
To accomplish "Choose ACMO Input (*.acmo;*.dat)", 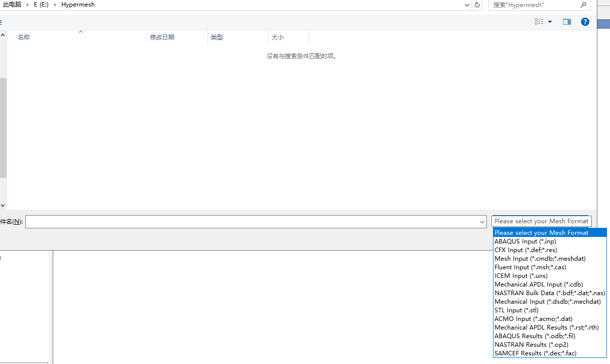I will tap(550, 319).
